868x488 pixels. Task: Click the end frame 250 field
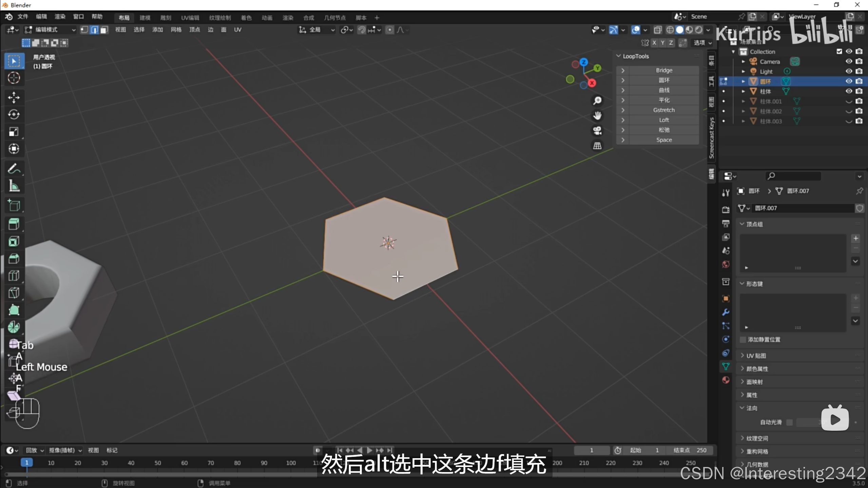(x=690, y=450)
